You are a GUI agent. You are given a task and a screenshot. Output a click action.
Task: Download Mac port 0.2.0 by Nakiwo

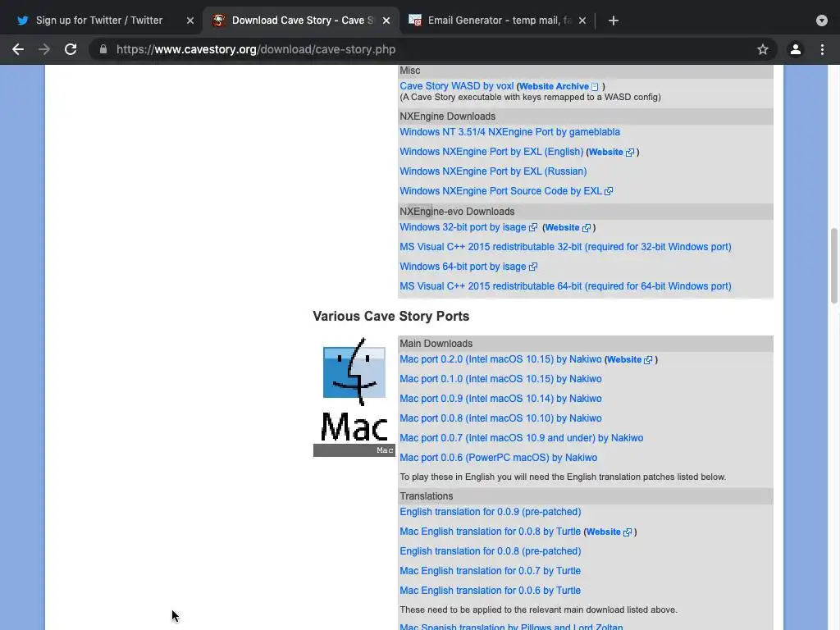(x=500, y=359)
